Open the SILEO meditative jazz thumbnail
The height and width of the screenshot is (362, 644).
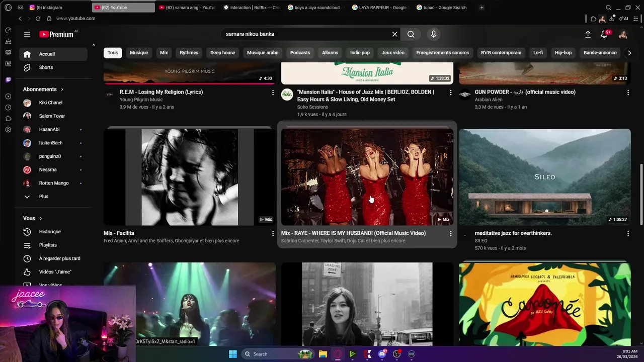544,177
